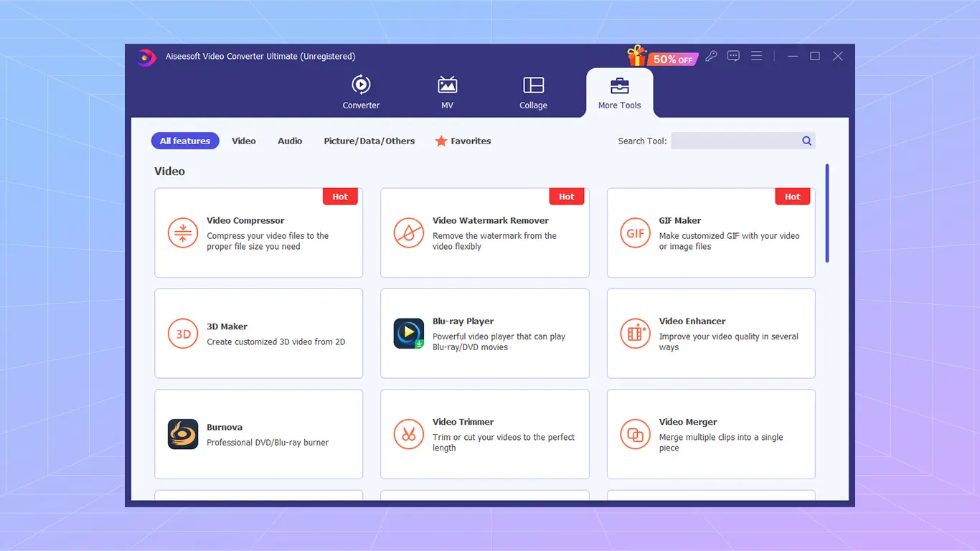Click the GIF Maker icon
Screen dimensions: 980x551
[635, 233]
